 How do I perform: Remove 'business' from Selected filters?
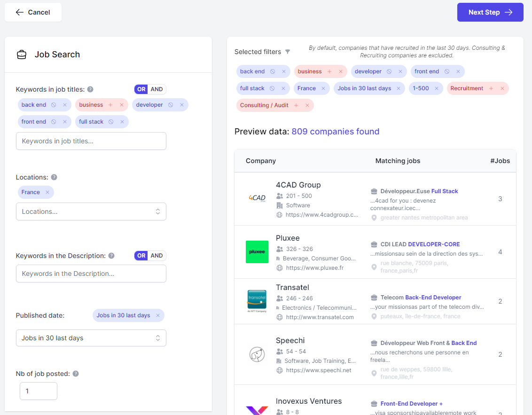(x=341, y=71)
